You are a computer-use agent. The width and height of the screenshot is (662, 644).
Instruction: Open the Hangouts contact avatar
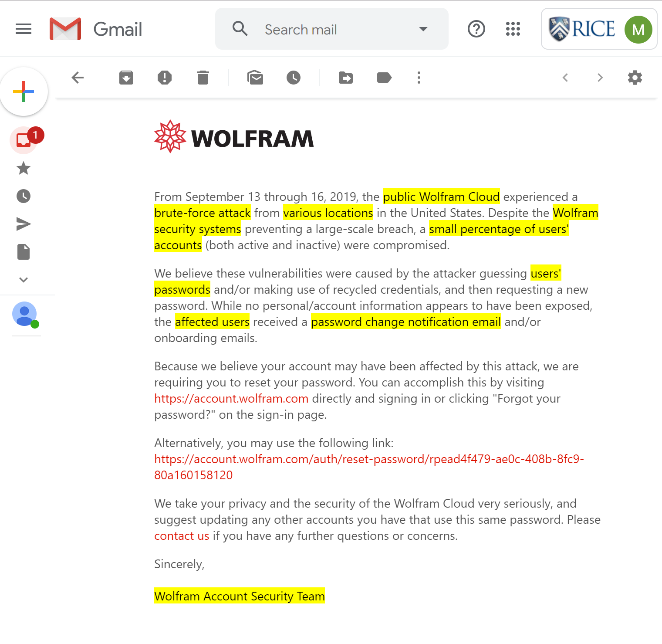(x=25, y=314)
